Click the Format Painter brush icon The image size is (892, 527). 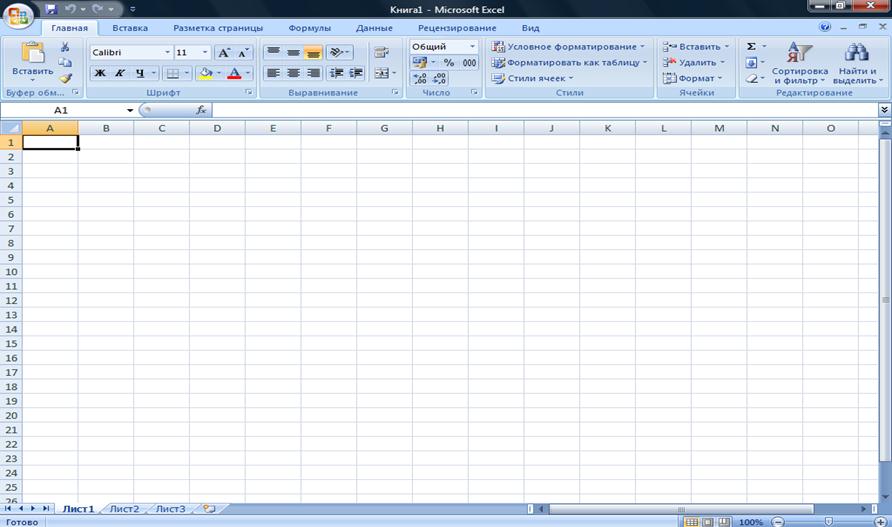pos(65,78)
